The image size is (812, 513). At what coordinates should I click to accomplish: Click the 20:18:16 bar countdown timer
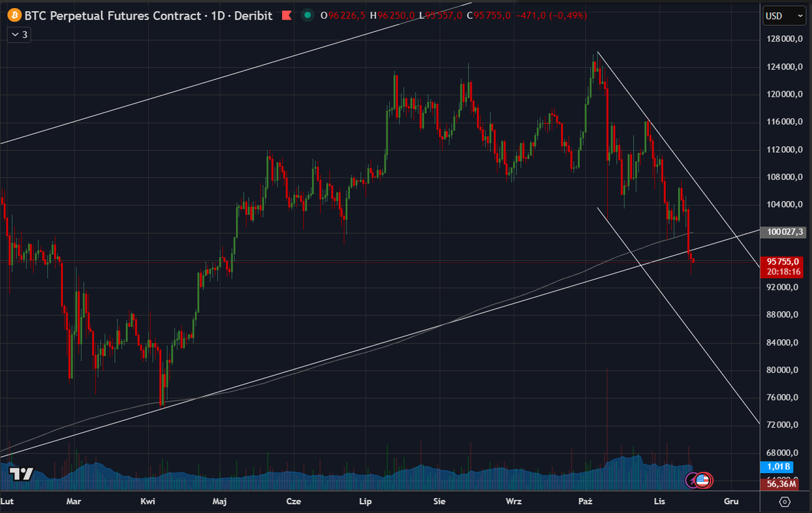coord(784,271)
